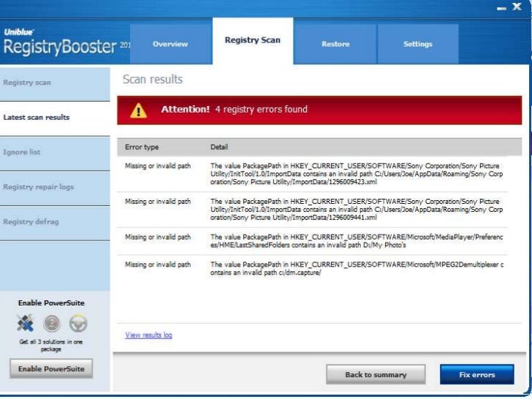Viewport: 532px width, 399px height.
Task: Click the Fix errors button
Action: [x=476, y=375]
